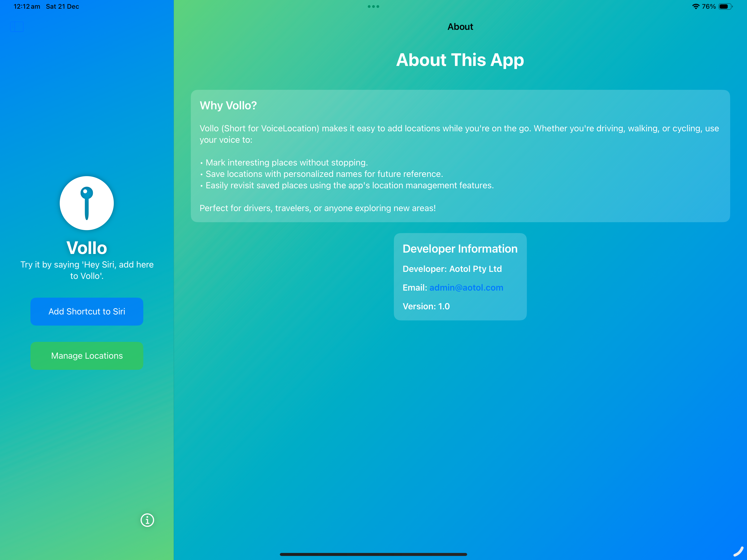Tap 'Version: 1.0' text
Viewport: 747px width, 560px height.
click(426, 307)
